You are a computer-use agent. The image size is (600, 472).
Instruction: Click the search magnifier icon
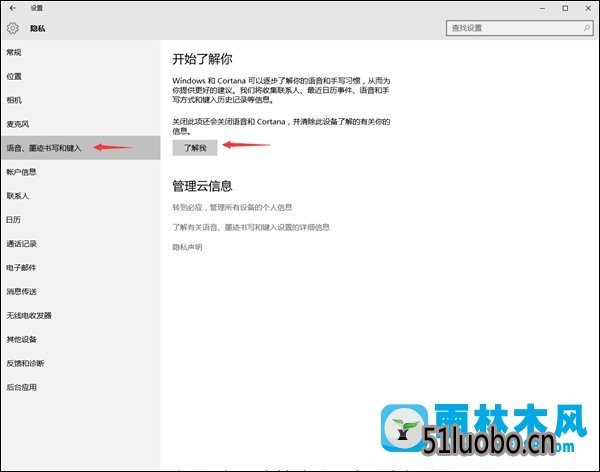587,28
